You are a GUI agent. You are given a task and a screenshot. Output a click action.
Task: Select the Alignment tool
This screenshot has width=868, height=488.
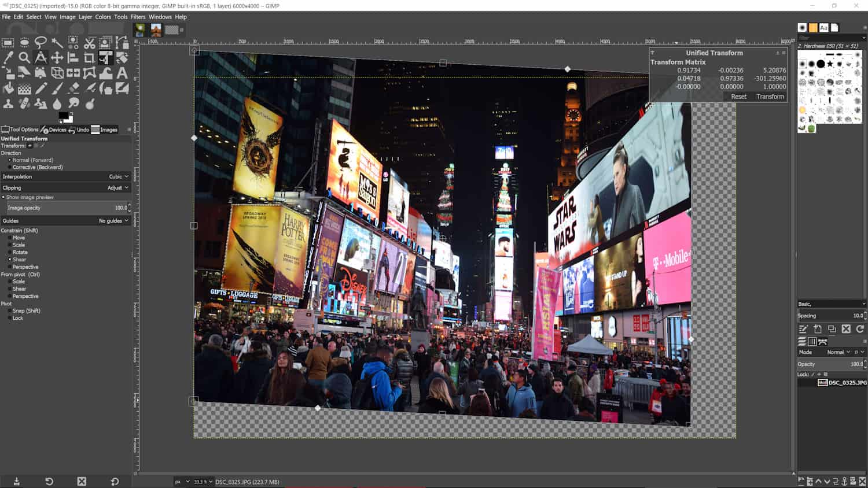(x=73, y=57)
